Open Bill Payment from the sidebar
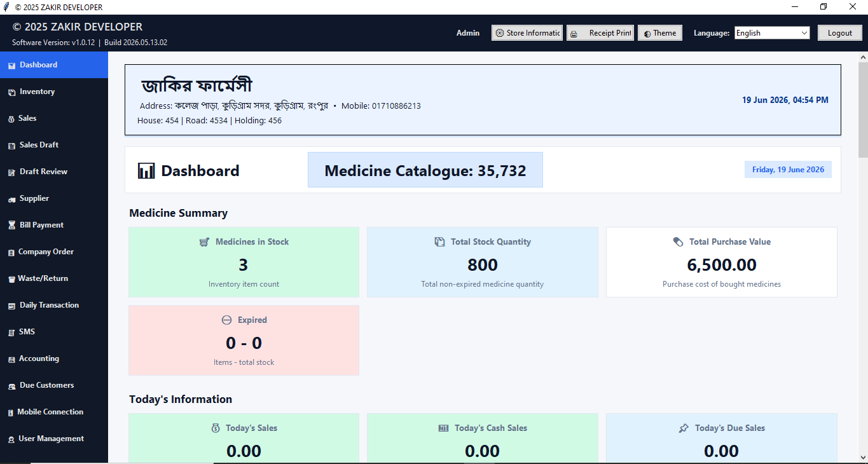 (x=54, y=225)
